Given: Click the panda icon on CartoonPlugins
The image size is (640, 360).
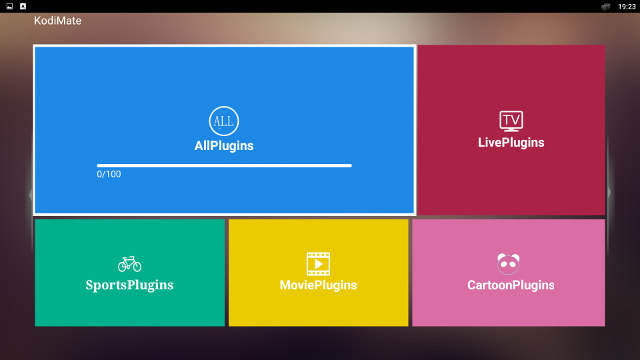Looking at the screenshot, I should coord(508,264).
